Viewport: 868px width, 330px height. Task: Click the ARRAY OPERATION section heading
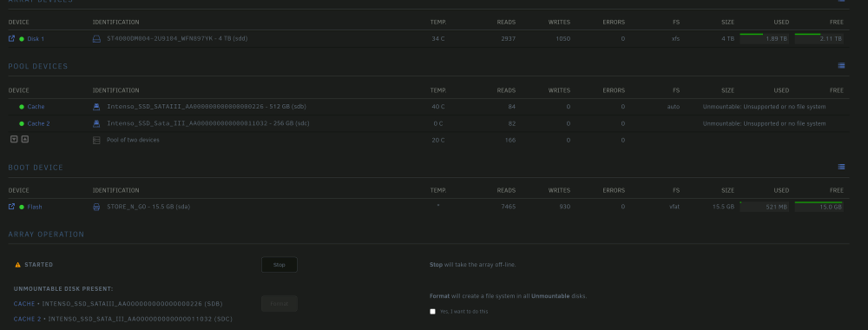point(46,234)
